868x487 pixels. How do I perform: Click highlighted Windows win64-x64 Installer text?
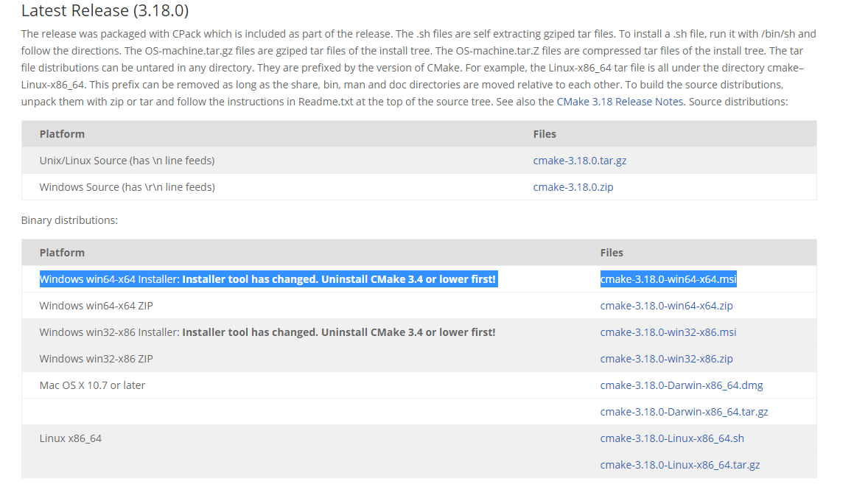(x=268, y=279)
